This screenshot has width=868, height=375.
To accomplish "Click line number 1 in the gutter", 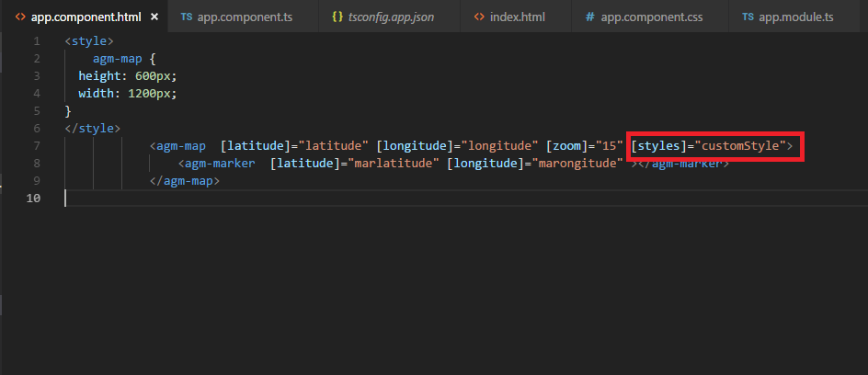I will (x=37, y=41).
